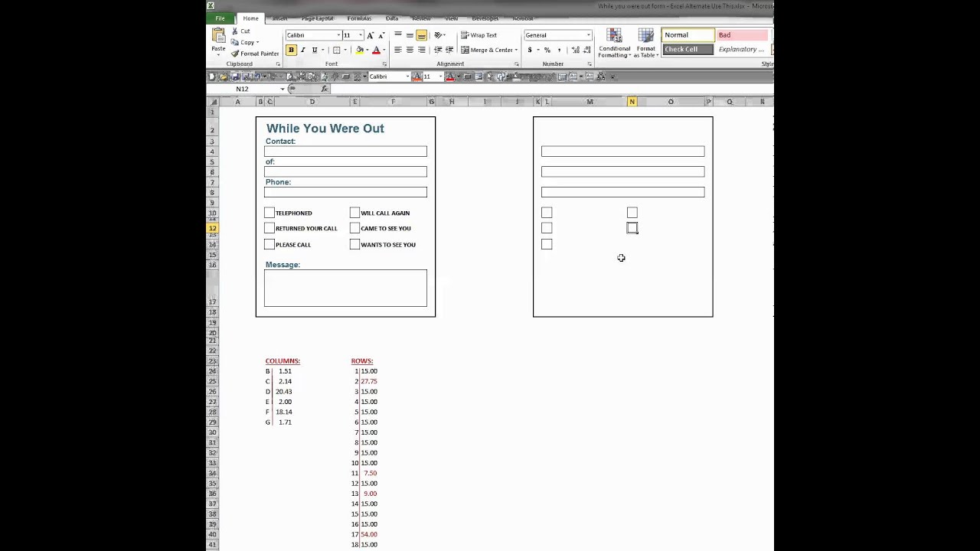This screenshot has height=551, width=980.
Task: Apply Accounting dollar number format
Action: point(529,50)
